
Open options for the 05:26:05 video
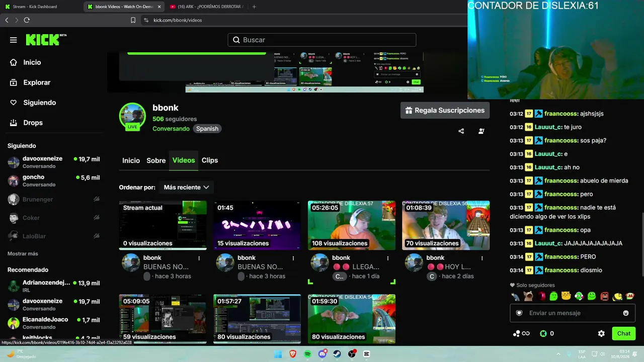tap(387, 258)
